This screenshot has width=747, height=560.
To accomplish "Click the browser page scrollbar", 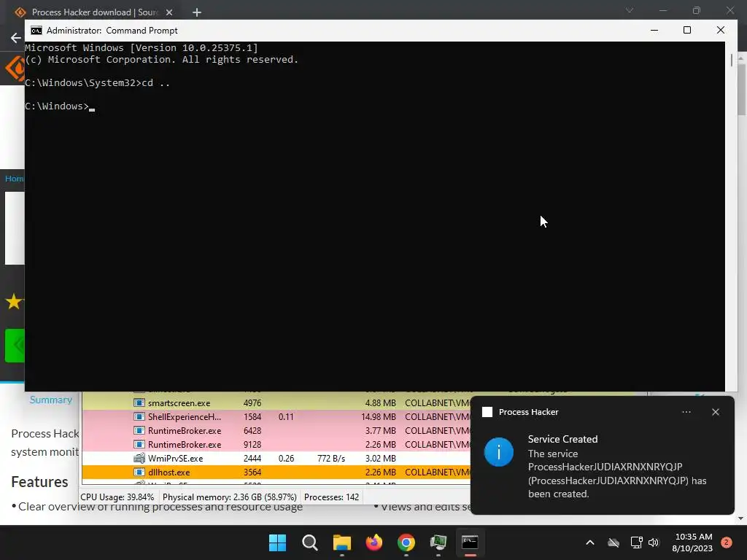I will tap(741, 90).
